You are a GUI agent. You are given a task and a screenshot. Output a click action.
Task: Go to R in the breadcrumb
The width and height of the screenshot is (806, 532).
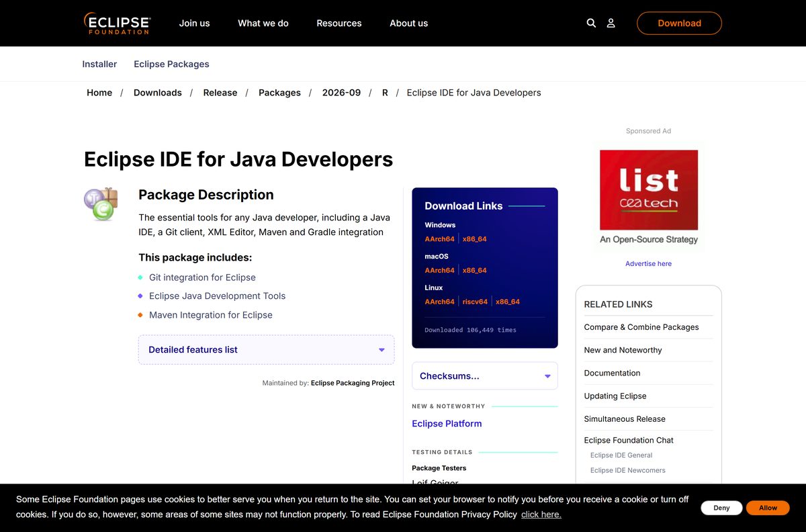pos(385,93)
